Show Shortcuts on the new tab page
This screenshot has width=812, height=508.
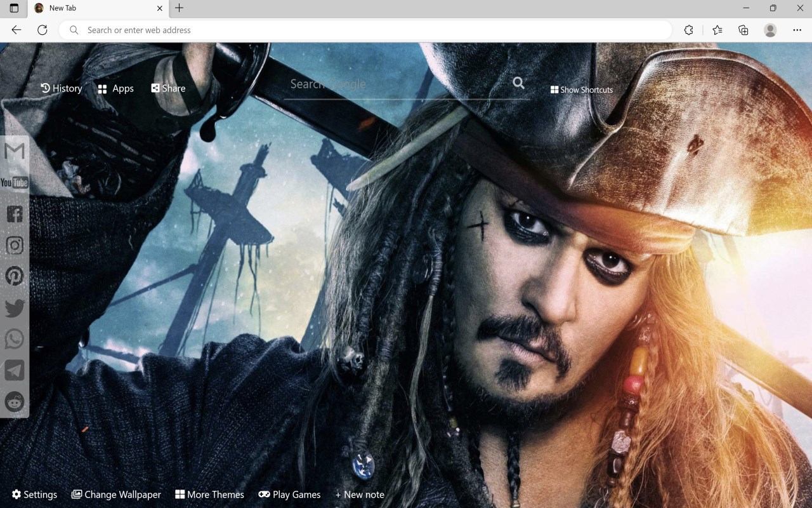click(582, 90)
